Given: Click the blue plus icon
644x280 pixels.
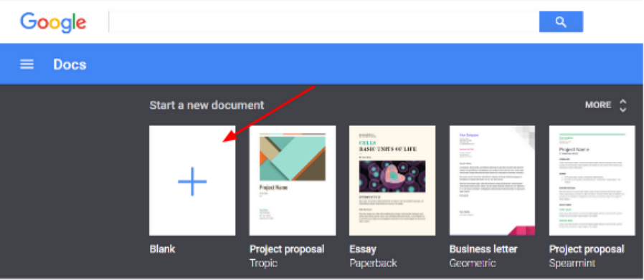Looking at the screenshot, I should (192, 181).
